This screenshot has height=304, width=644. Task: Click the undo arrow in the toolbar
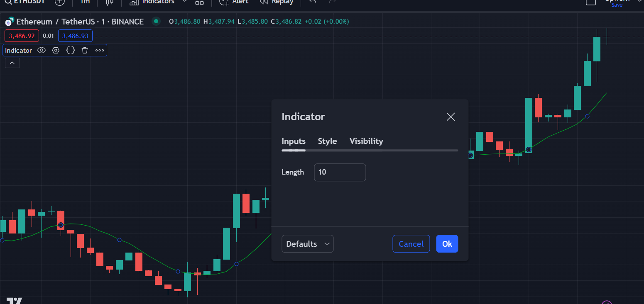click(x=311, y=2)
